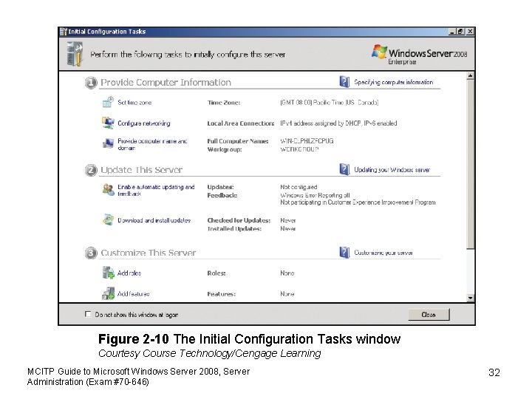Click the Download and install updates icon
This screenshot has width=532, height=399.
click(x=108, y=220)
